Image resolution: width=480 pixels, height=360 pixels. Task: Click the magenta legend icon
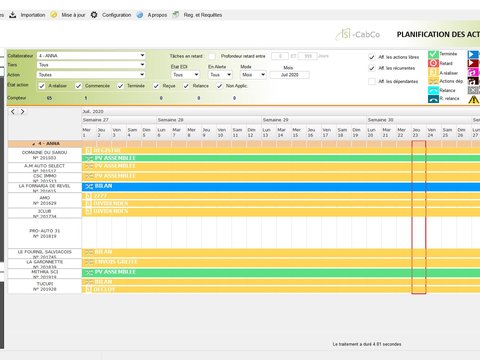[473, 72]
